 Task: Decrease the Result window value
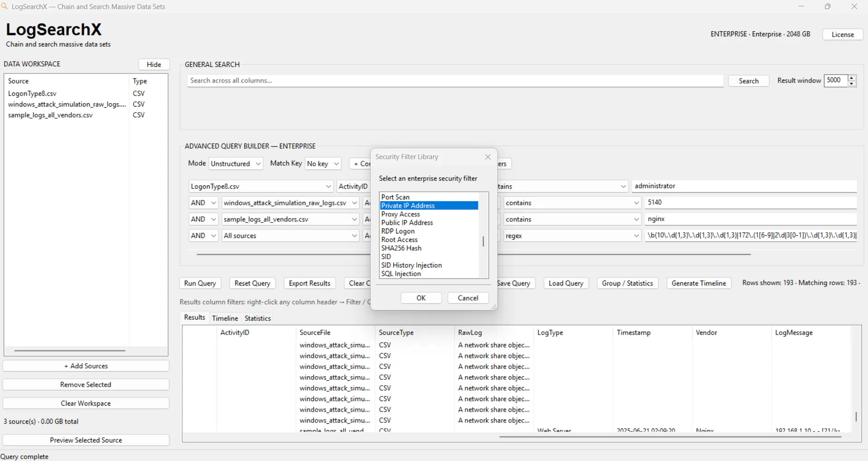tap(852, 84)
